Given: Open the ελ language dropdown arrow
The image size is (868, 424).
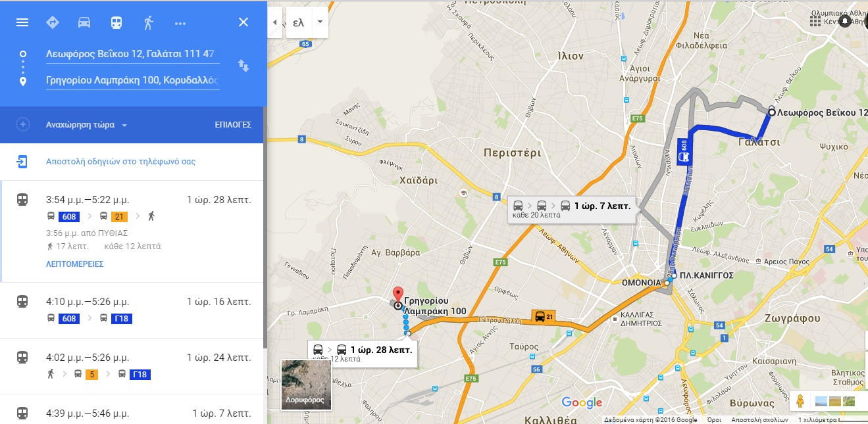Looking at the screenshot, I should 320,22.
